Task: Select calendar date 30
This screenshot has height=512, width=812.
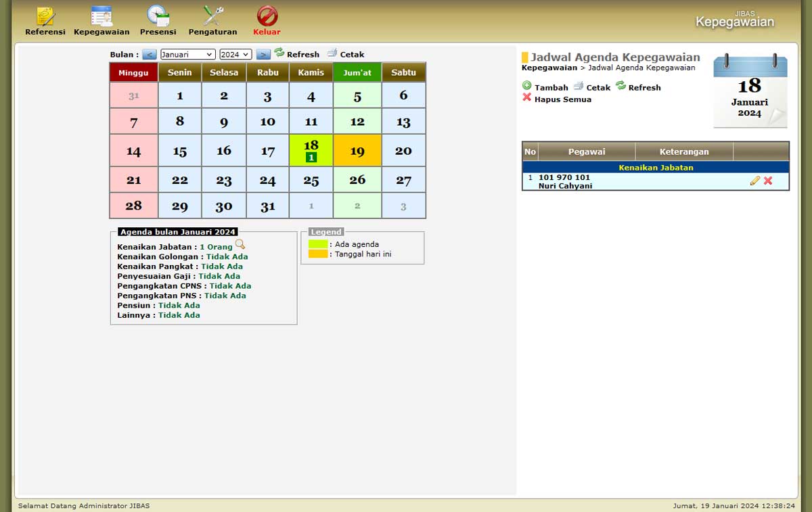Action: [224, 206]
